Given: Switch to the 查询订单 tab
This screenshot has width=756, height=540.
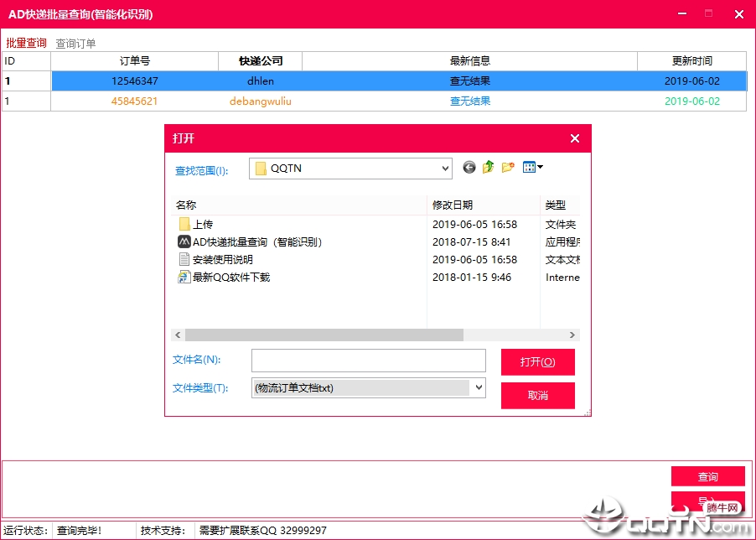Looking at the screenshot, I should tap(75, 44).
